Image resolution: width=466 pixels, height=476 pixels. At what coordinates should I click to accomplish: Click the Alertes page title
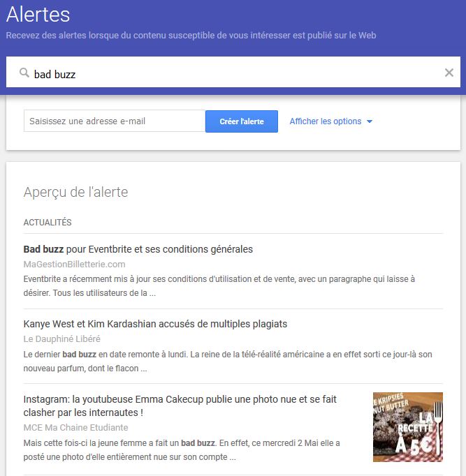click(x=38, y=14)
